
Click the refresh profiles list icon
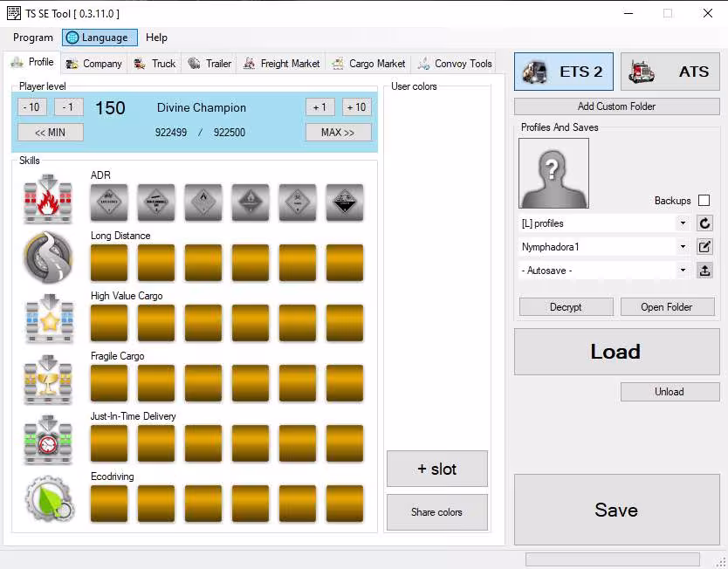point(705,223)
